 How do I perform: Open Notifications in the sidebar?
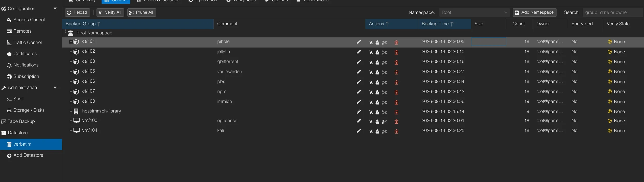(26, 65)
